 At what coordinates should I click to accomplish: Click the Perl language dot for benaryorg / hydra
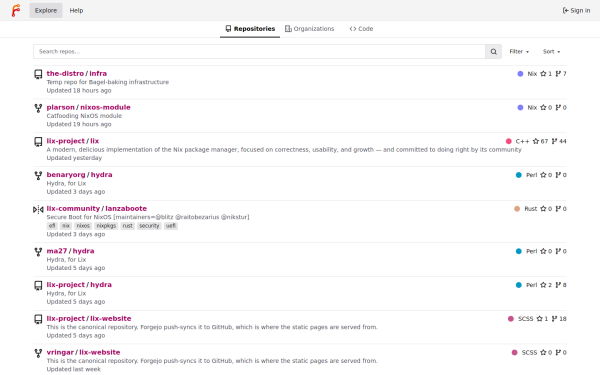click(x=518, y=175)
